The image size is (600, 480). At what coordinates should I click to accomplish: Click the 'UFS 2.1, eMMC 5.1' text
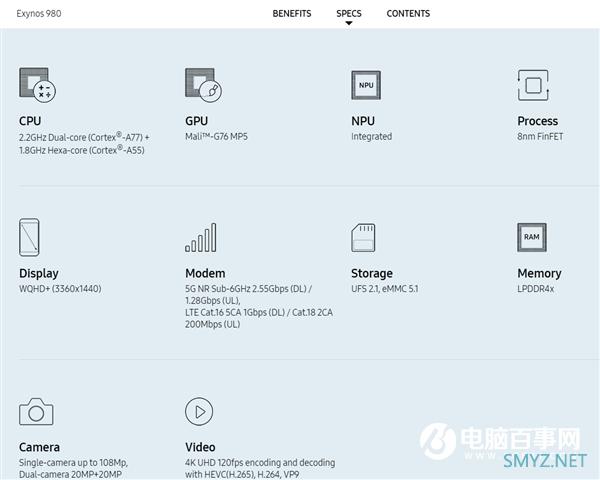(385, 289)
